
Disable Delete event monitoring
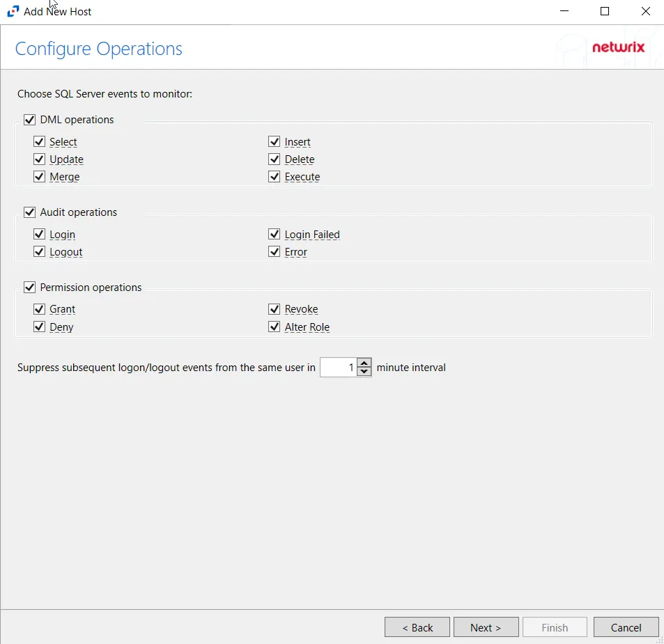click(x=274, y=159)
